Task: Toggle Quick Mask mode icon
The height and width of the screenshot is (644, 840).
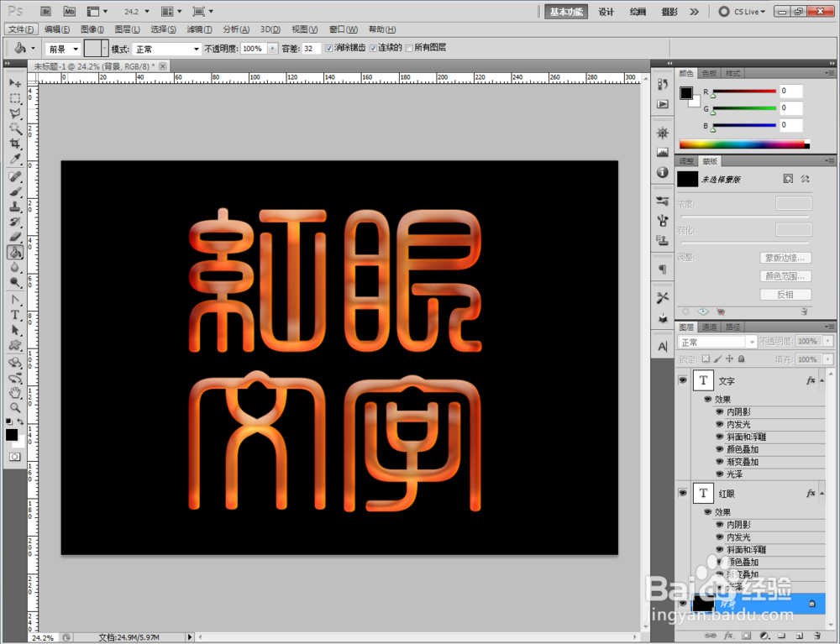Action: 14,457
